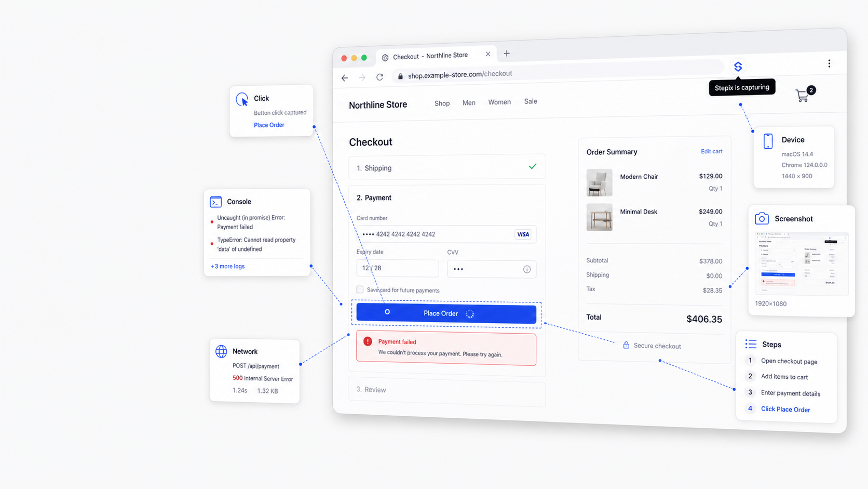The width and height of the screenshot is (868, 489).
Task: Click the Console card terminal icon
Action: click(x=216, y=202)
